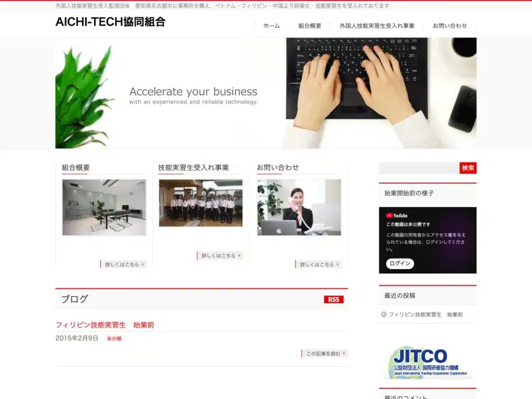Click the 技能実習生受入れ事業 section heading

point(193,168)
